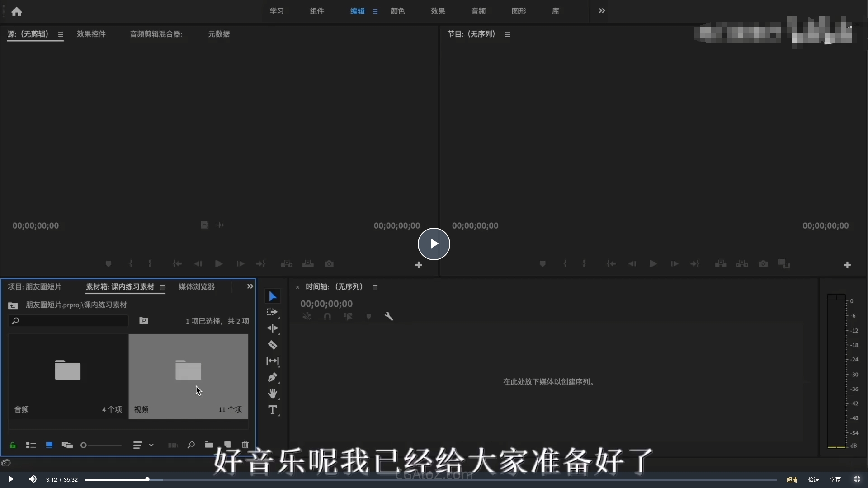Select the Type tool
Screen dimensions: 868x488
pos(272,410)
